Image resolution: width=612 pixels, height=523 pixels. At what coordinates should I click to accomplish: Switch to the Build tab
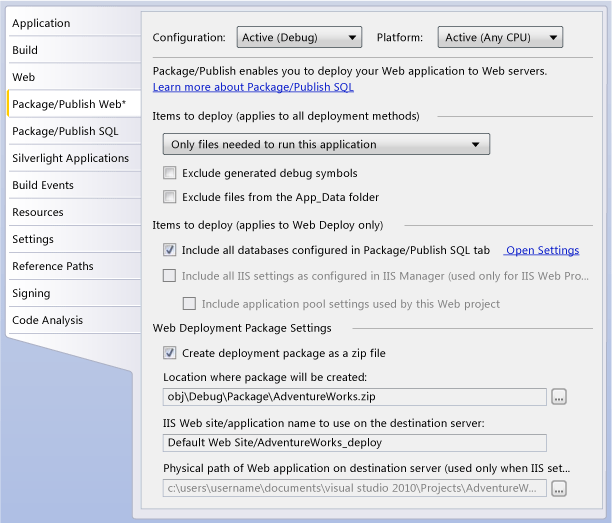point(74,50)
